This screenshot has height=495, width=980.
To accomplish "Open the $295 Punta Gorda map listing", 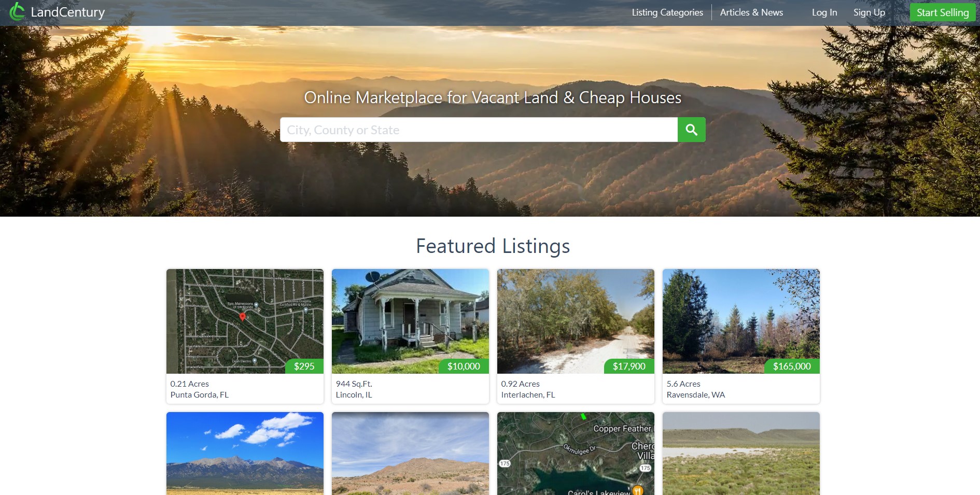I will point(245,321).
